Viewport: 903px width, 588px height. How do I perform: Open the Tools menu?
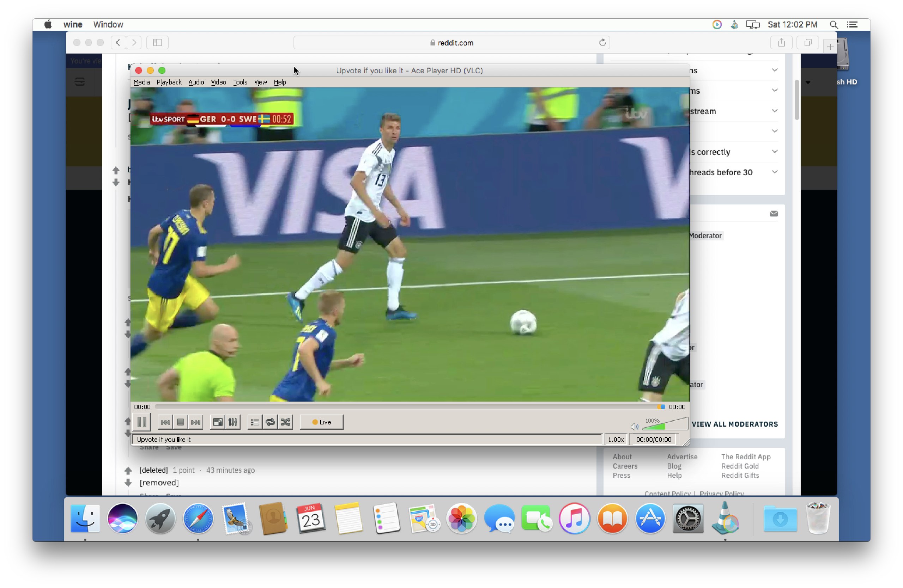pyautogui.click(x=240, y=82)
